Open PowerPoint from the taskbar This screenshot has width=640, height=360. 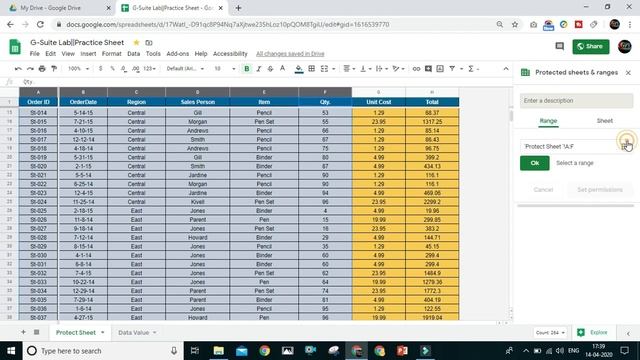402,351
